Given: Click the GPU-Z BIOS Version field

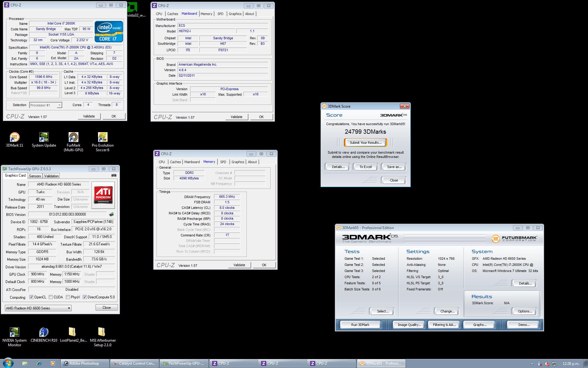Looking at the screenshot, I should coord(67,214).
